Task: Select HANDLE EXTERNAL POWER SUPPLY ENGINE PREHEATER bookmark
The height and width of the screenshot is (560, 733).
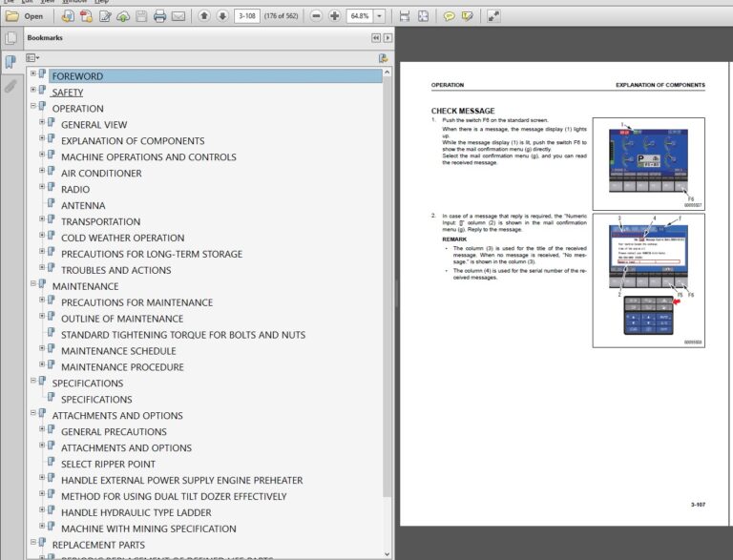Action: pyautogui.click(x=182, y=480)
